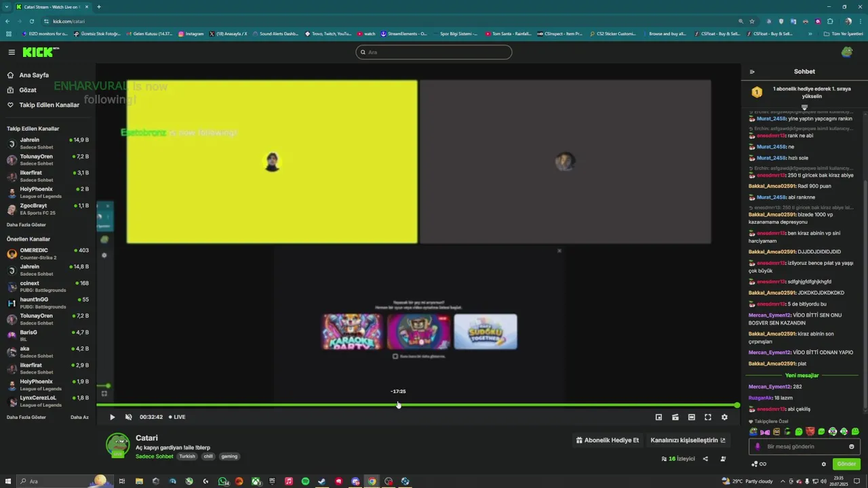The width and height of the screenshot is (868, 488).
Task: Open followed channel TolunayOren
Action: 47,159
